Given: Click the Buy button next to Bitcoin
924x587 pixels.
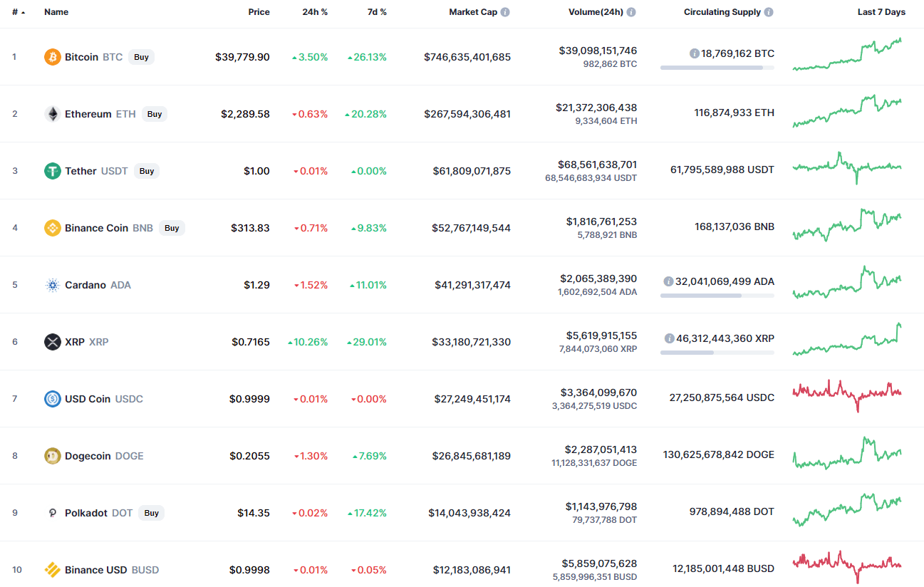Looking at the screenshot, I should pyautogui.click(x=141, y=57).
